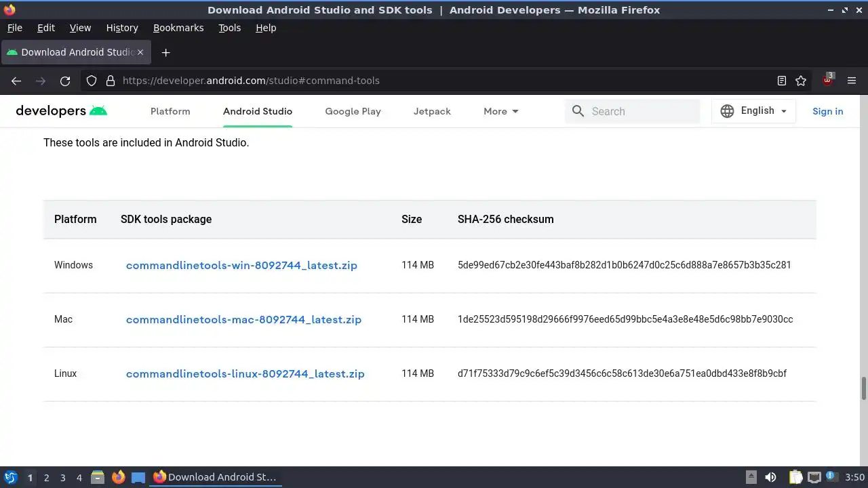
Task: Click the back arrow navigation button
Action: pos(16,81)
